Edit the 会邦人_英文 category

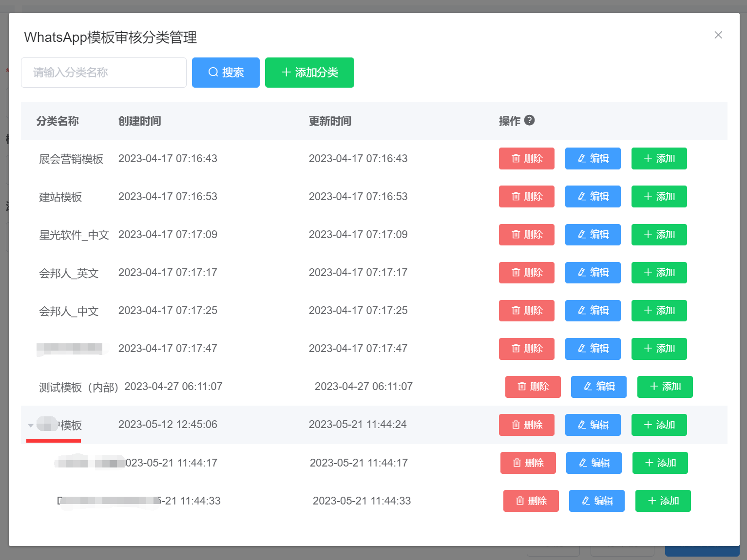pos(593,273)
